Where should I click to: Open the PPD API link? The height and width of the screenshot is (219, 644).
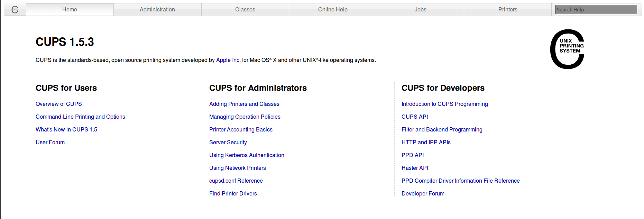click(413, 155)
